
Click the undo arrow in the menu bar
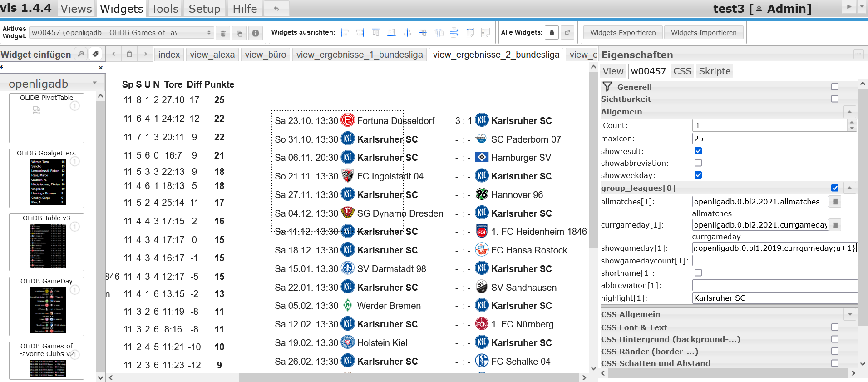(x=276, y=9)
